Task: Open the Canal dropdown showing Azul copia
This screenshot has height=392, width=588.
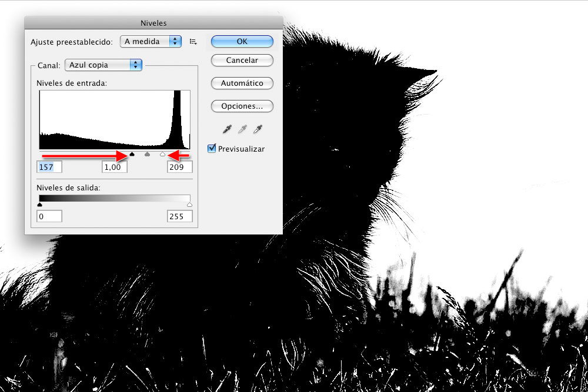Action: coord(103,65)
